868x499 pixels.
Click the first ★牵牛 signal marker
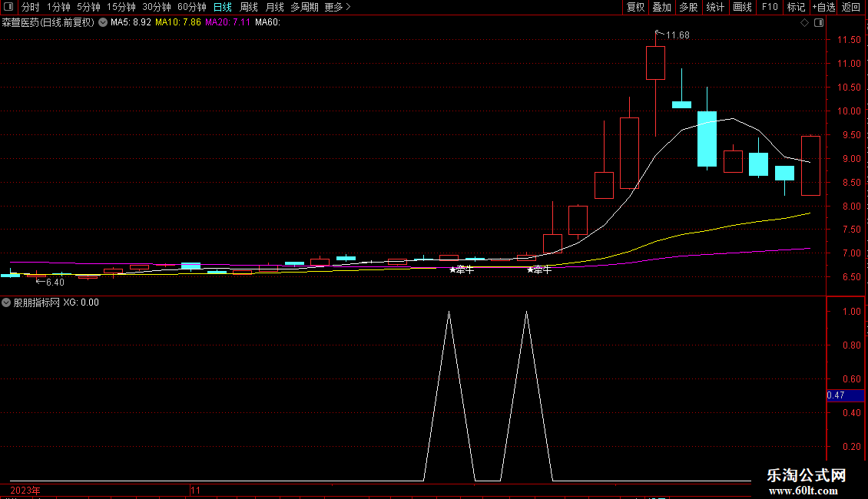[462, 269]
